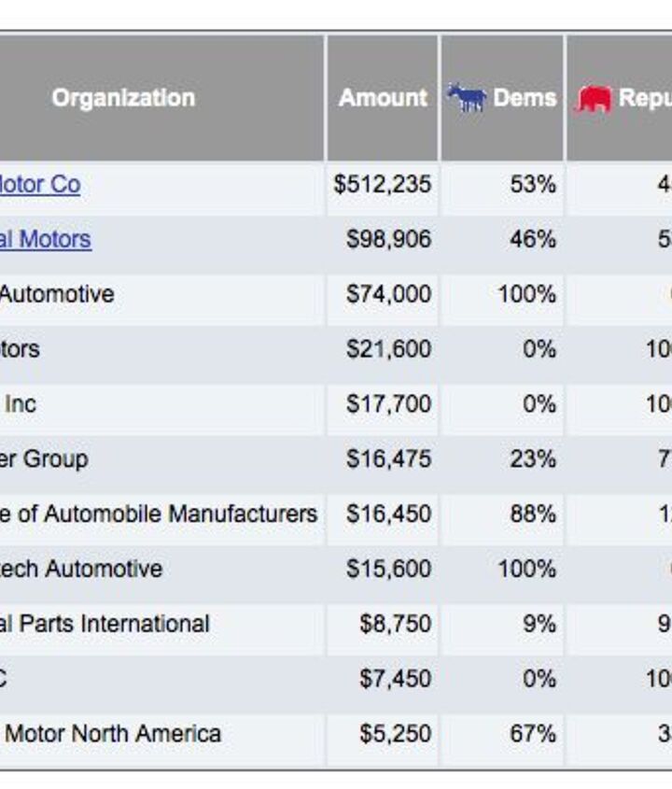672x789 pixels.
Task: Select the $512,235 amount cell
Action: [x=383, y=184]
